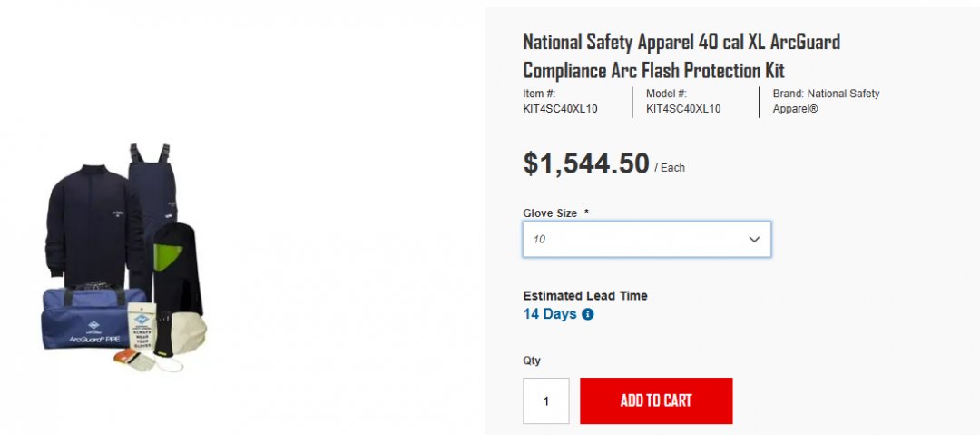Image resolution: width=980 pixels, height=435 pixels.
Task: Click the ArcGuard Arc Flash Kit product title
Action: pos(681,55)
